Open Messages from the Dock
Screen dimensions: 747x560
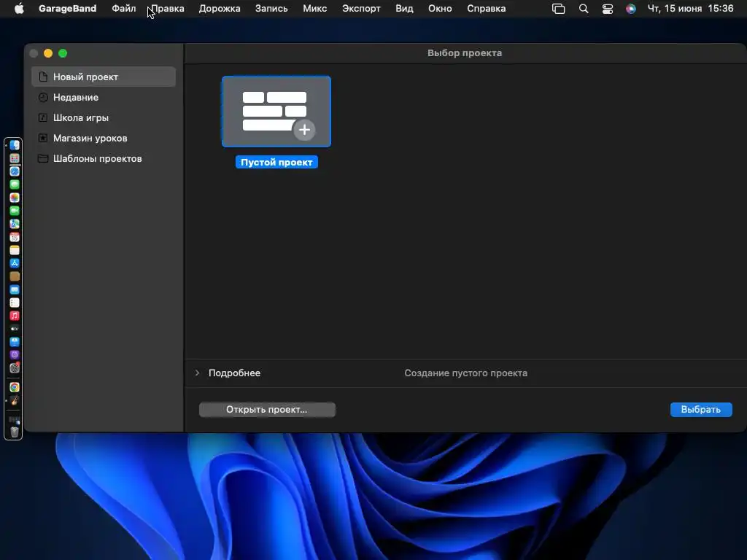(15, 184)
